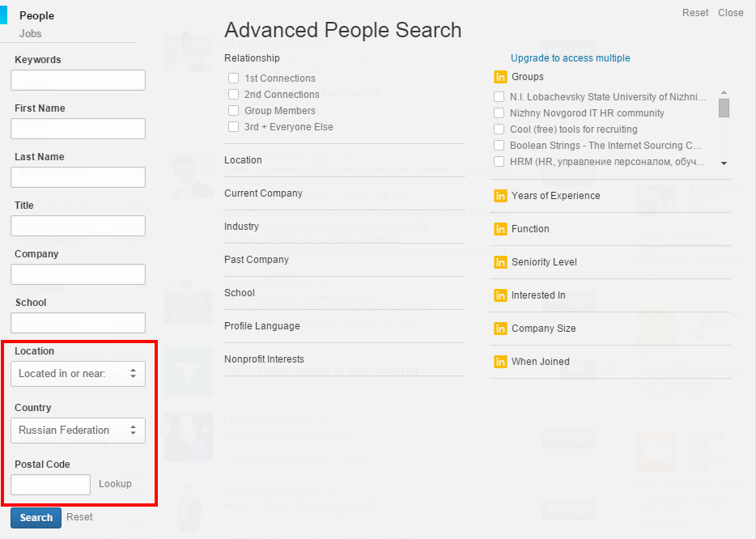Screen dimensions: 756x539
Task: Click the groups list scroll down arrow
Action: (724, 163)
